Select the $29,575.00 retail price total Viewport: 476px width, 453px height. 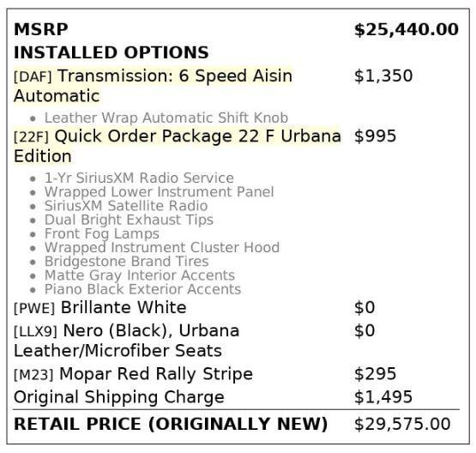coord(402,424)
